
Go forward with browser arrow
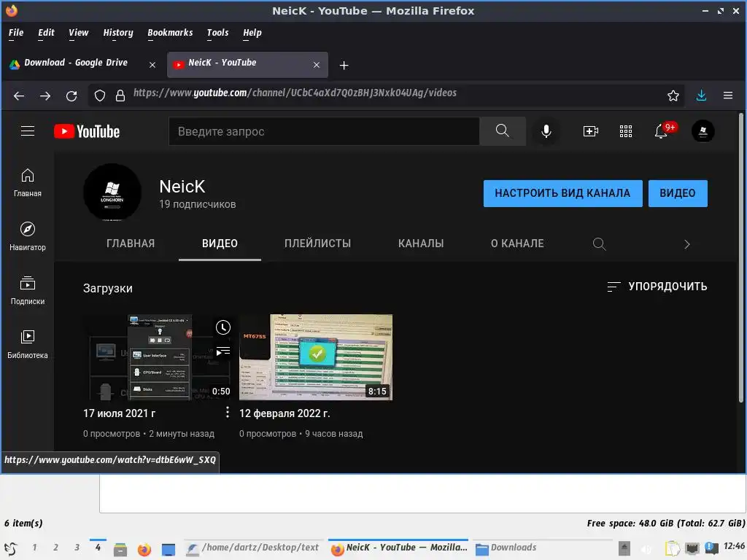(45, 96)
